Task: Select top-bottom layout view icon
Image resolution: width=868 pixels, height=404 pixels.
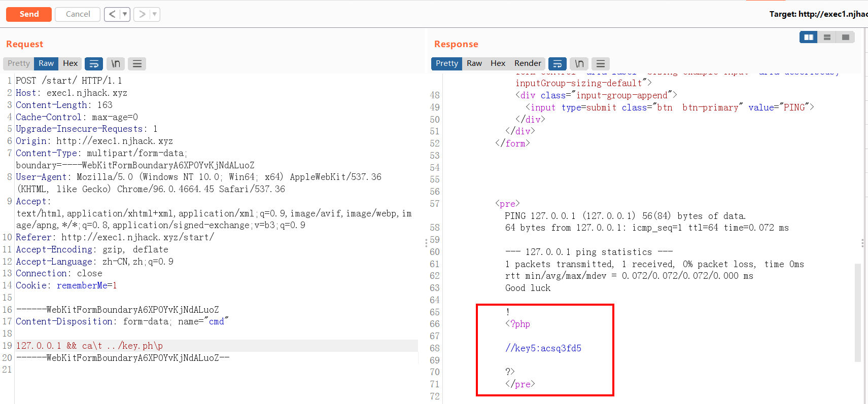Action: [x=827, y=37]
